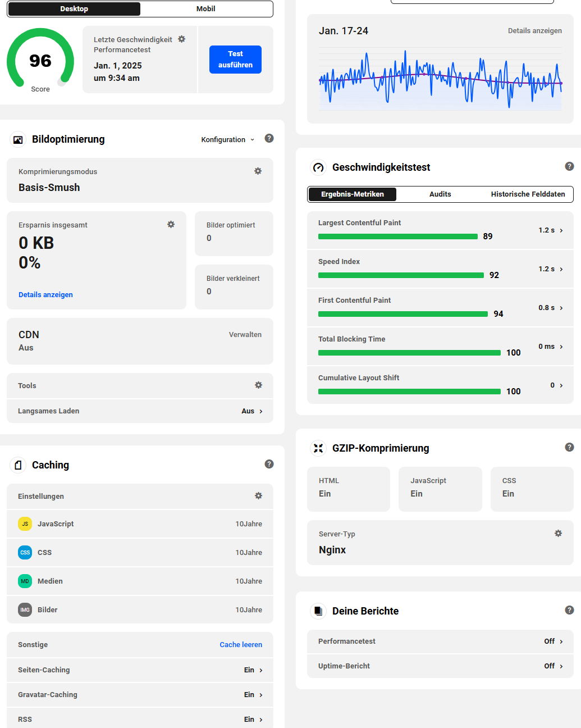
Task: Toggle Seiten-Caching Ein row
Action: click(140, 670)
